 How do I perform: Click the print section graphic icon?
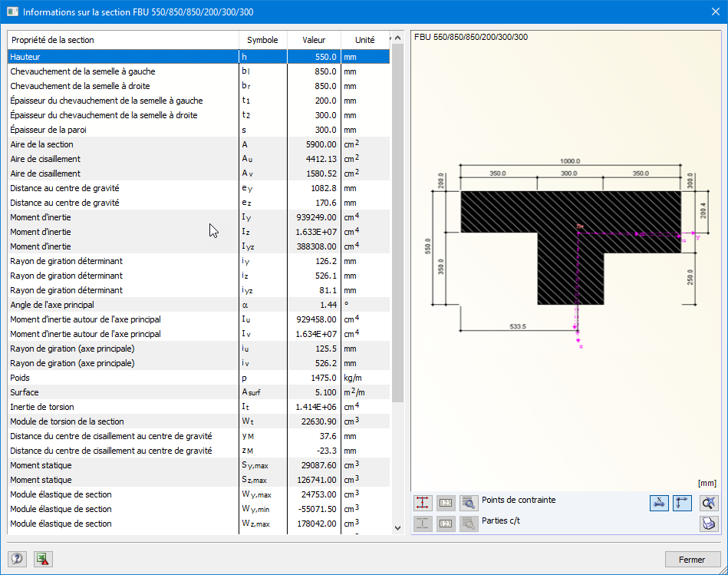coord(708,524)
